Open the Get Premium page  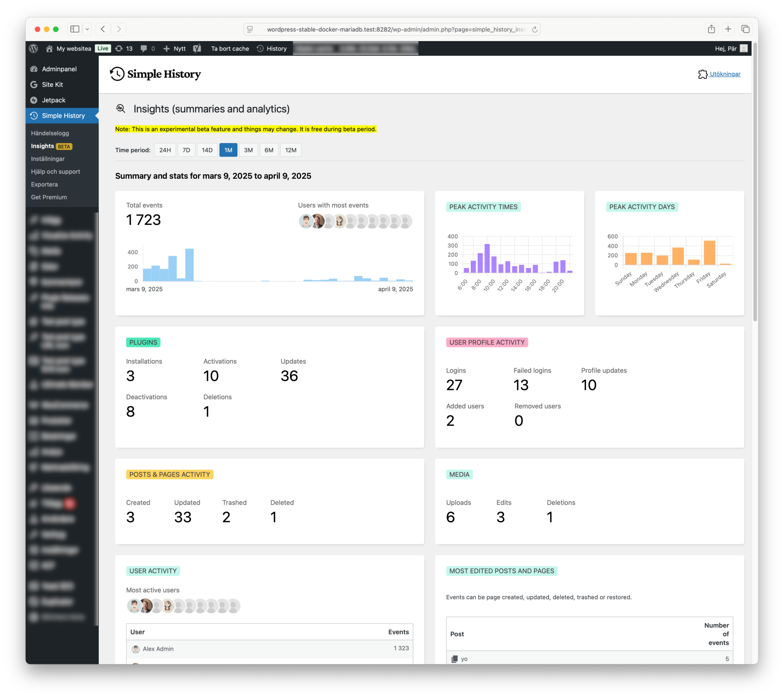pos(49,197)
